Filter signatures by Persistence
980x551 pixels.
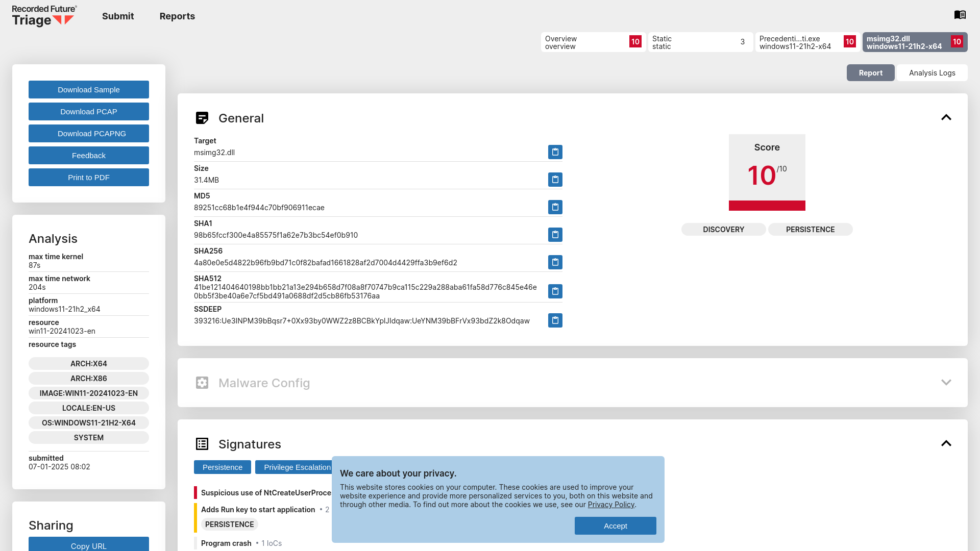click(x=223, y=467)
